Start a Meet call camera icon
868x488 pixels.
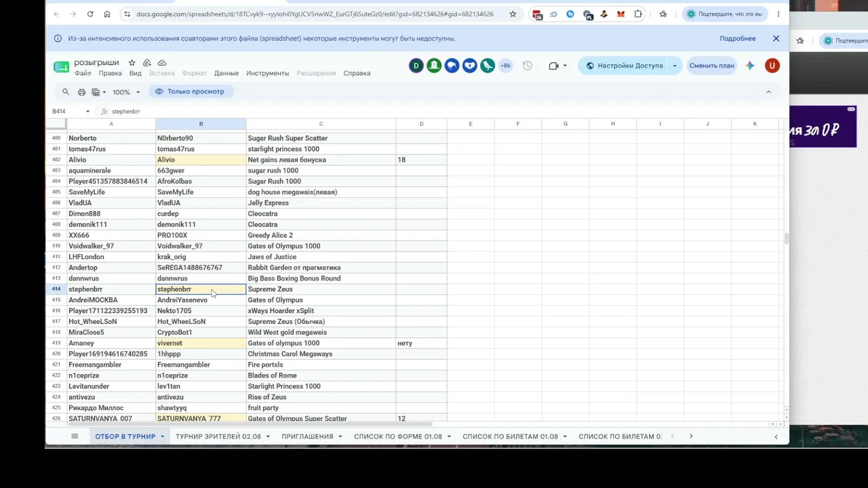(x=553, y=66)
